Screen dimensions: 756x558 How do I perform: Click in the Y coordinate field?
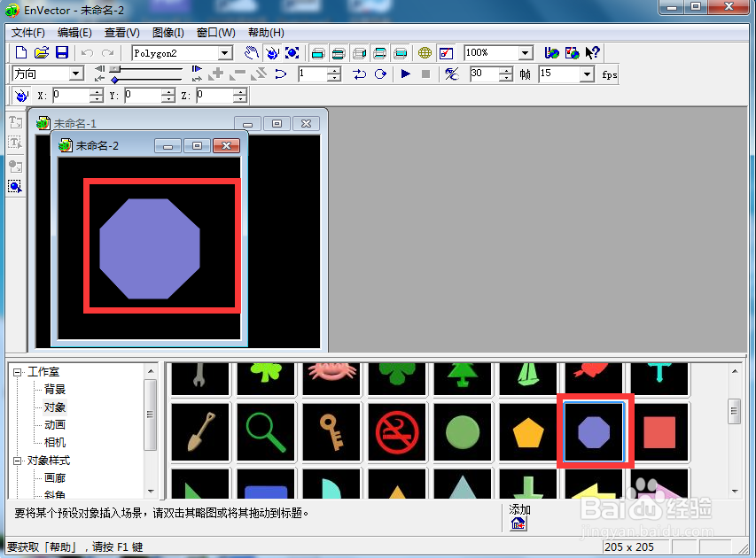pos(142,96)
